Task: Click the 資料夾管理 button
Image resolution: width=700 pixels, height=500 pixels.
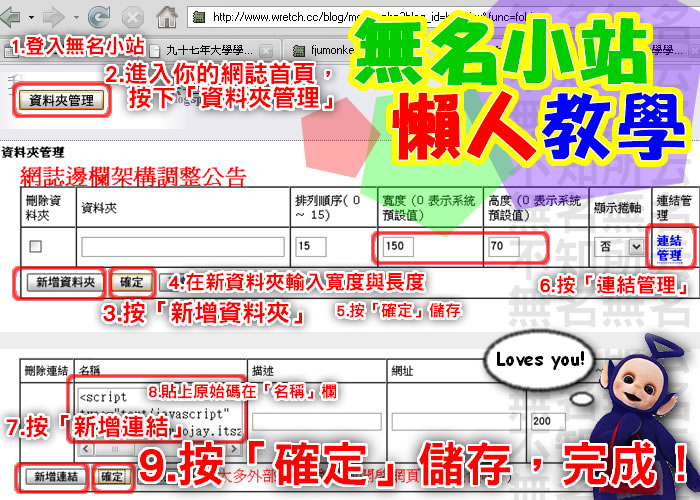Action: (62, 100)
